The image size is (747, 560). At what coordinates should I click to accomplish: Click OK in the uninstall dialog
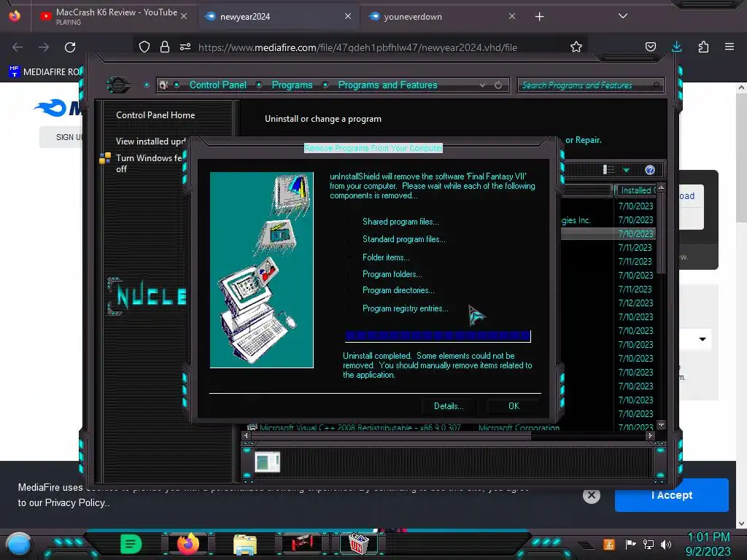514,405
